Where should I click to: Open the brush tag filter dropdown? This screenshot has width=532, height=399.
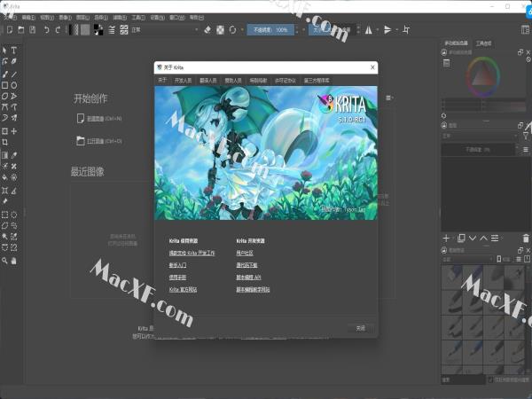pyautogui.click(x=467, y=259)
